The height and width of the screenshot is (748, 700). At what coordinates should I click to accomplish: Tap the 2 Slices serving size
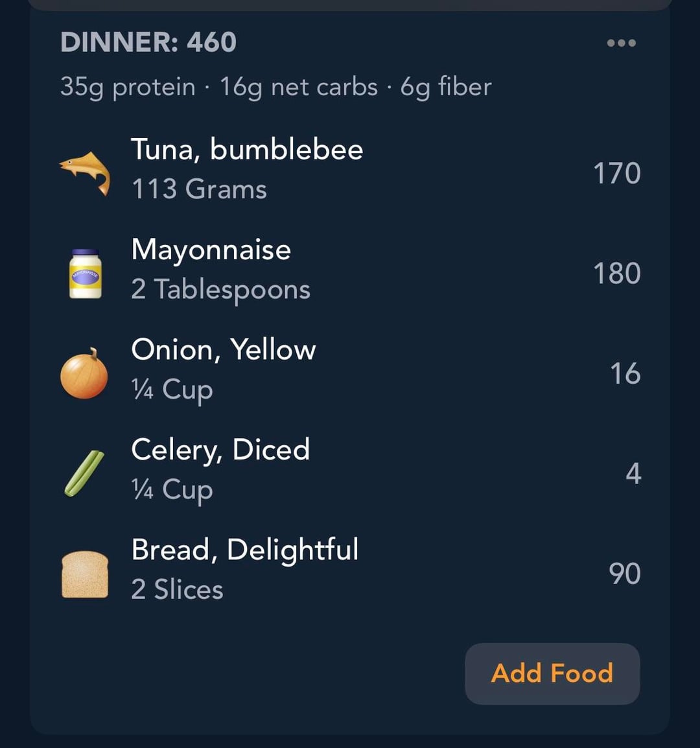(177, 590)
